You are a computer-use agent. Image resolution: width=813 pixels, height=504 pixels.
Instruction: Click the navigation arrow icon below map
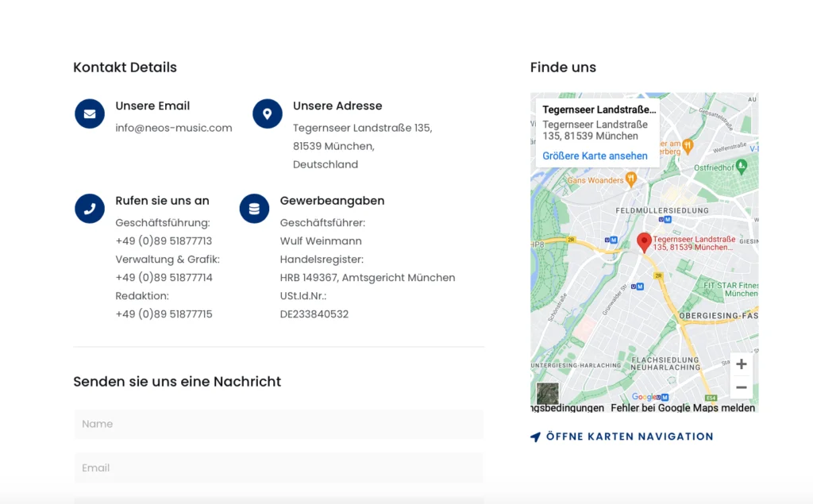(536, 437)
